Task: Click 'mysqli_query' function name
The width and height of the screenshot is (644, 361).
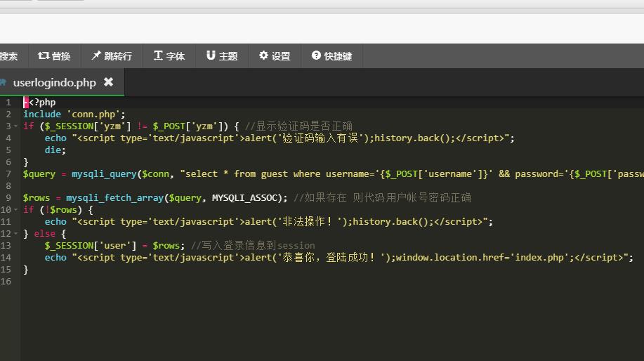Action: tap(104, 174)
